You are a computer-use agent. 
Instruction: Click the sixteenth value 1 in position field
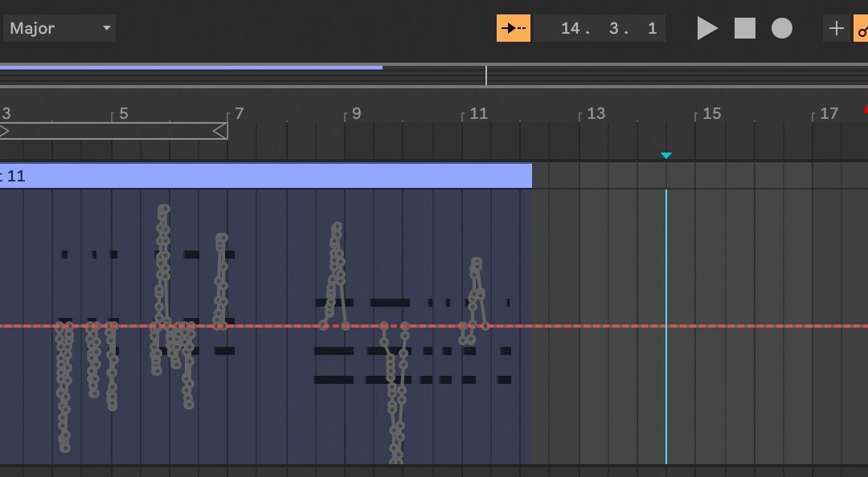(x=652, y=29)
